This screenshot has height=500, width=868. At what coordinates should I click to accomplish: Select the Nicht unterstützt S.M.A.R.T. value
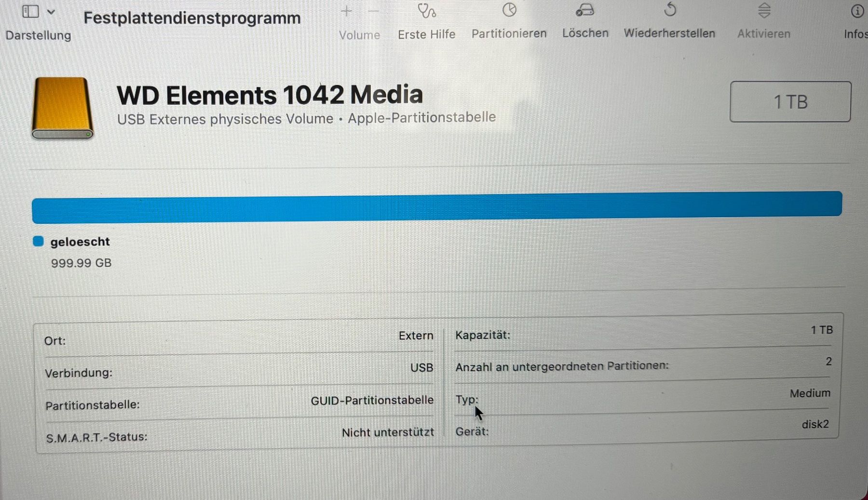point(388,432)
